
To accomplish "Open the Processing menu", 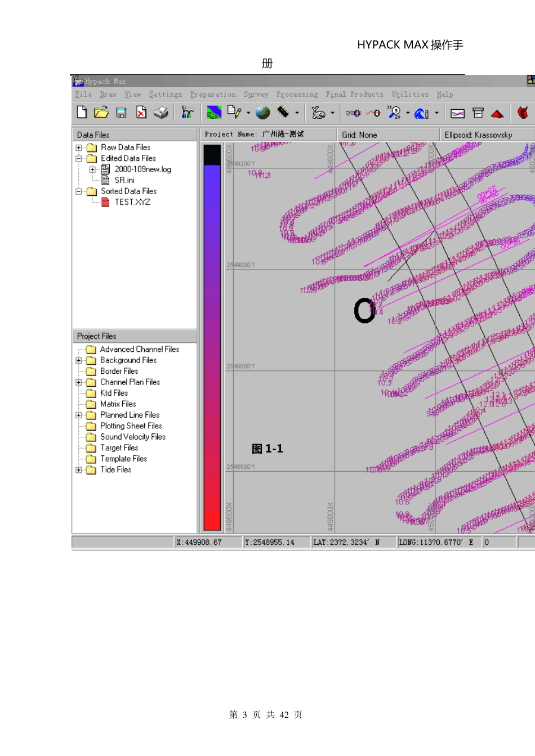I will tap(297, 95).
